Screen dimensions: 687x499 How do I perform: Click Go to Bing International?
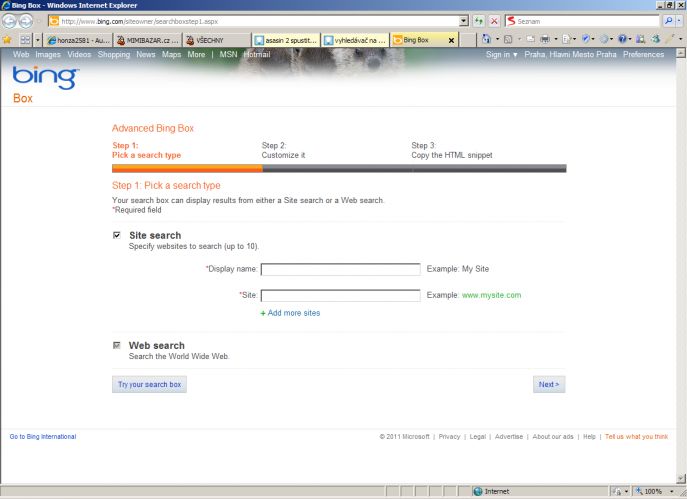(43, 436)
